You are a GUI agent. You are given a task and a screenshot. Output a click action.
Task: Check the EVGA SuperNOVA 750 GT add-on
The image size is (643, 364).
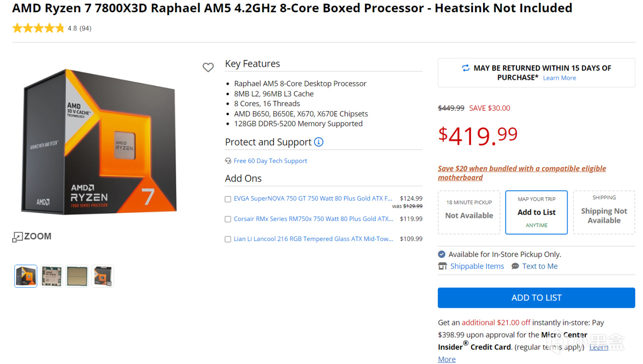[228, 199]
